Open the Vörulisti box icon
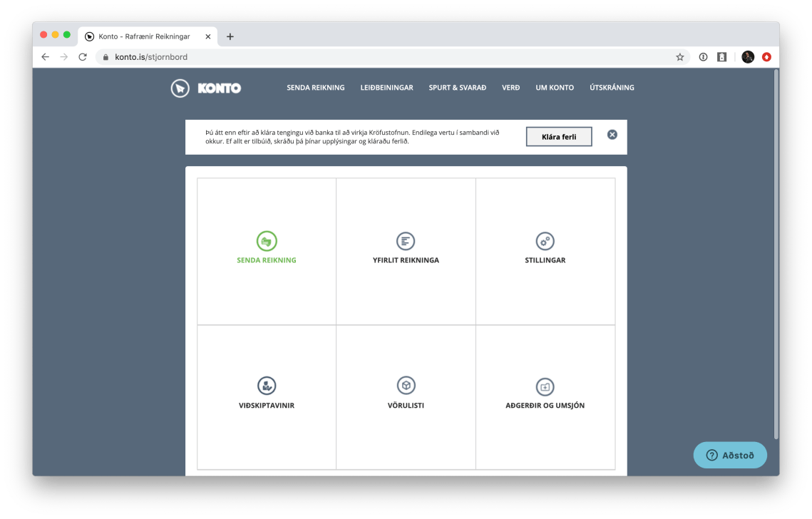Image resolution: width=812 pixels, height=519 pixels. [406, 386]
